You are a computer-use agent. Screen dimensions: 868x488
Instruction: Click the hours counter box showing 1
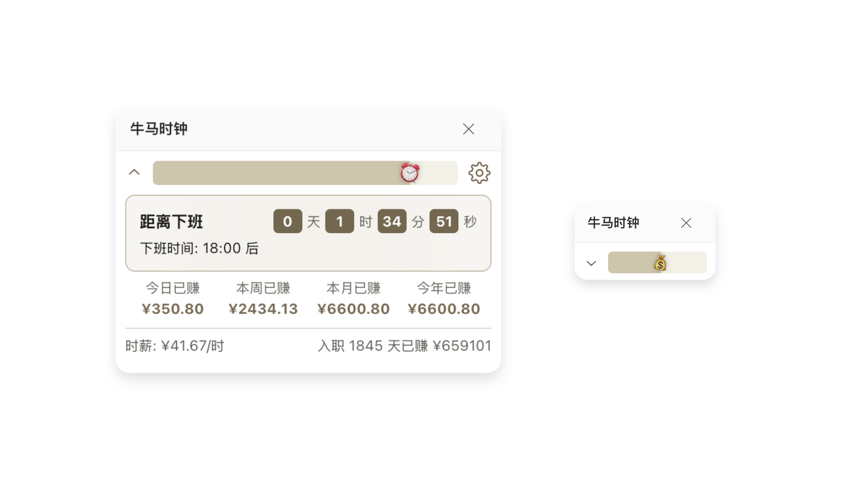(340, 221)
